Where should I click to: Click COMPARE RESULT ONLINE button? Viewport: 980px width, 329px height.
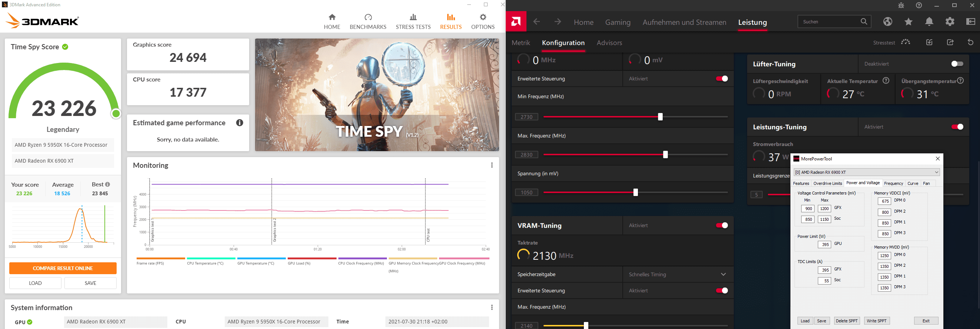(x=63, y=268)
